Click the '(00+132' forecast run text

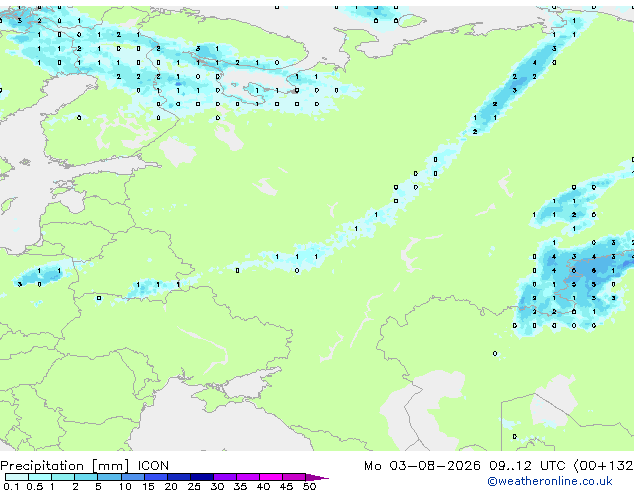(x=603, y=466)
